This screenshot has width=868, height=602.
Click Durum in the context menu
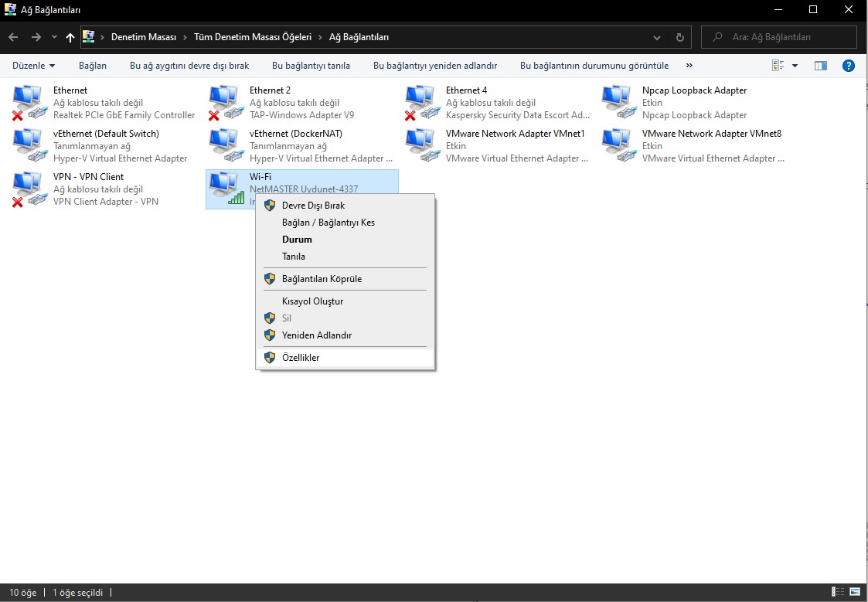[x=297, y=240]
